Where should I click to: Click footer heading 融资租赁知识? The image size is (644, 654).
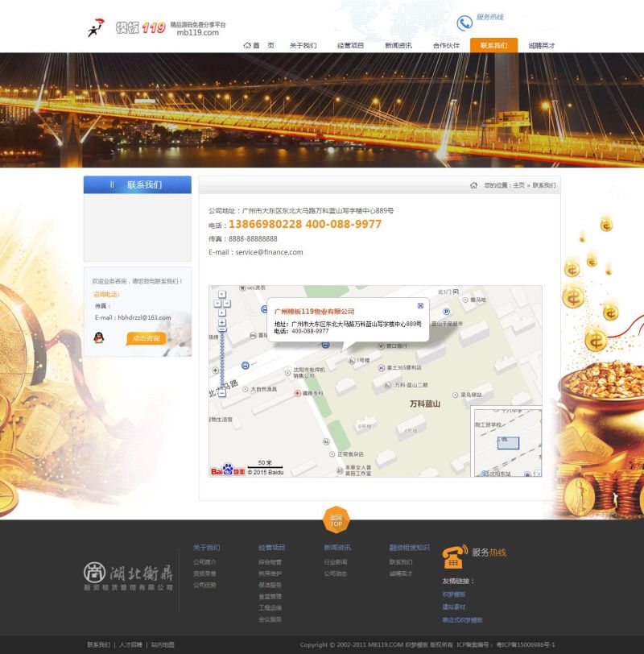tap(409, 548)
